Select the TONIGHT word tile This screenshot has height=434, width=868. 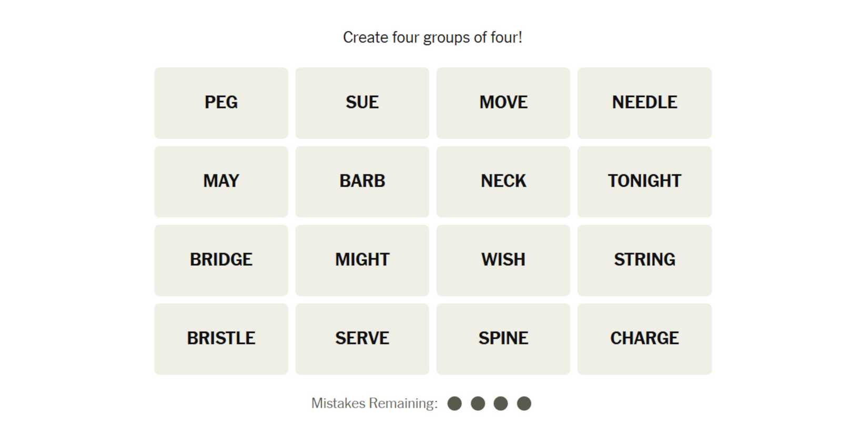coord(644,181)
